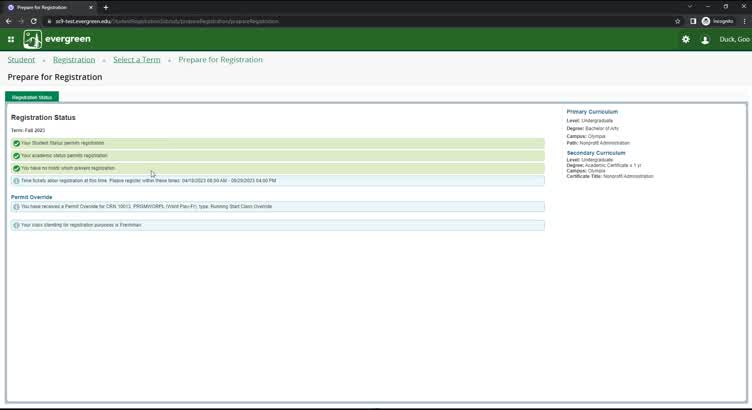This screenshot has width=752, height=410.
Task: Open the Registration breadcrumb link
Action: click(74, 60)
